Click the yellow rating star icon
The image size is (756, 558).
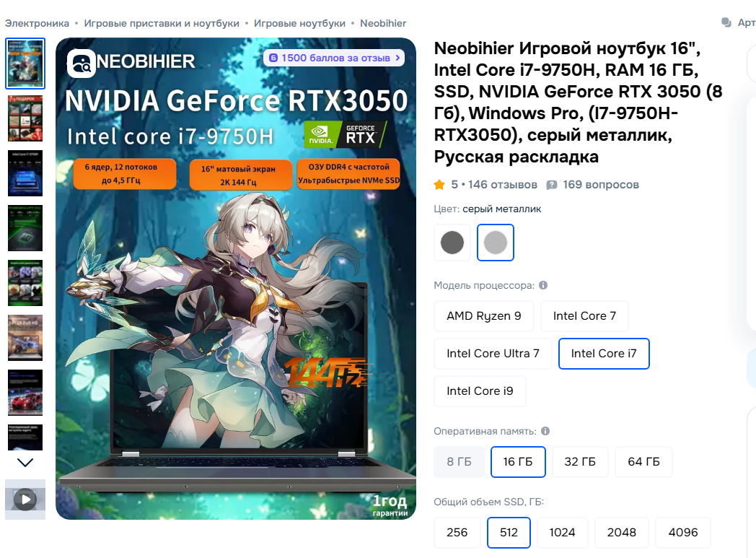click(439, 185)
